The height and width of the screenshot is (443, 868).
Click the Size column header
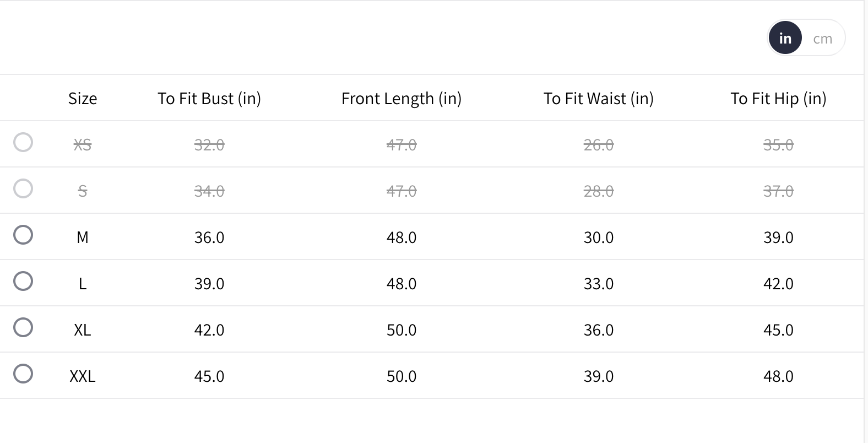point(83,99)
